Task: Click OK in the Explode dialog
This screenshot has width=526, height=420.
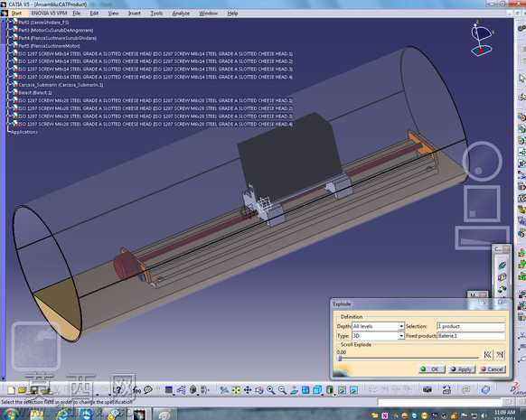Action: pos(432,369)
